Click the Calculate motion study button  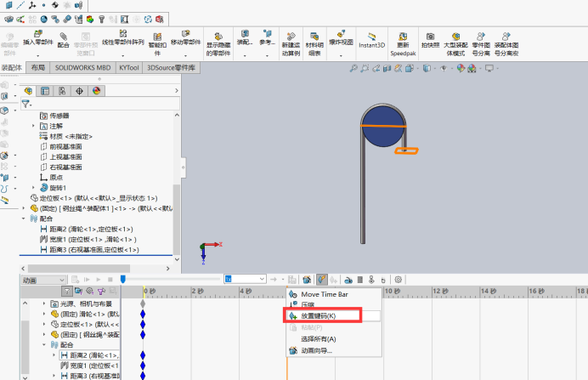75,280
